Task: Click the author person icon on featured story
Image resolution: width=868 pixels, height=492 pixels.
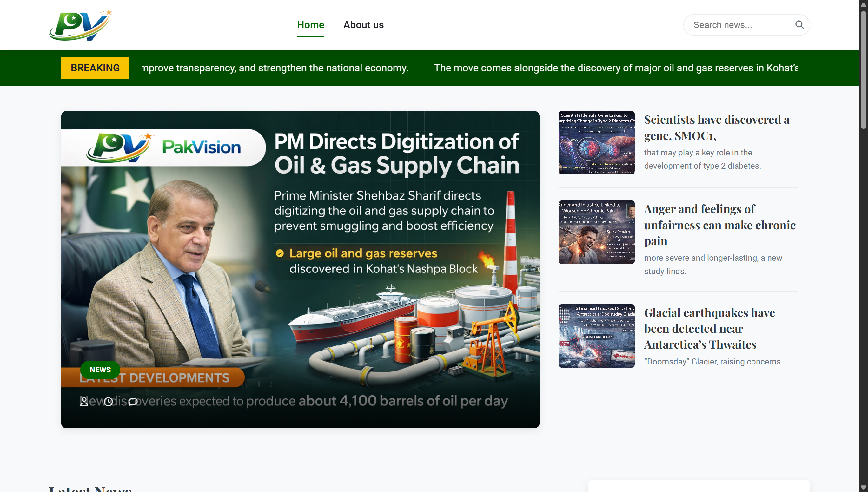Action: pos(84,402)
